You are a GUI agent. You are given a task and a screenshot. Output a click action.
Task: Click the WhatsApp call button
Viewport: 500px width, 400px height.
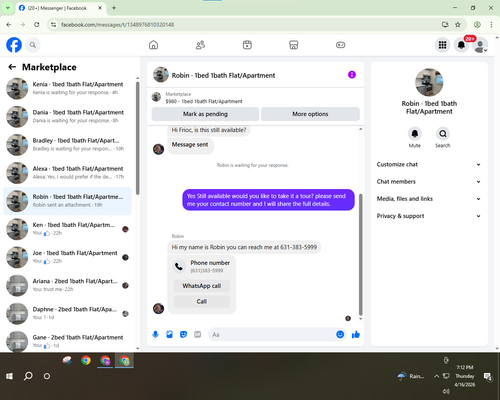click(x=202, y=286)
